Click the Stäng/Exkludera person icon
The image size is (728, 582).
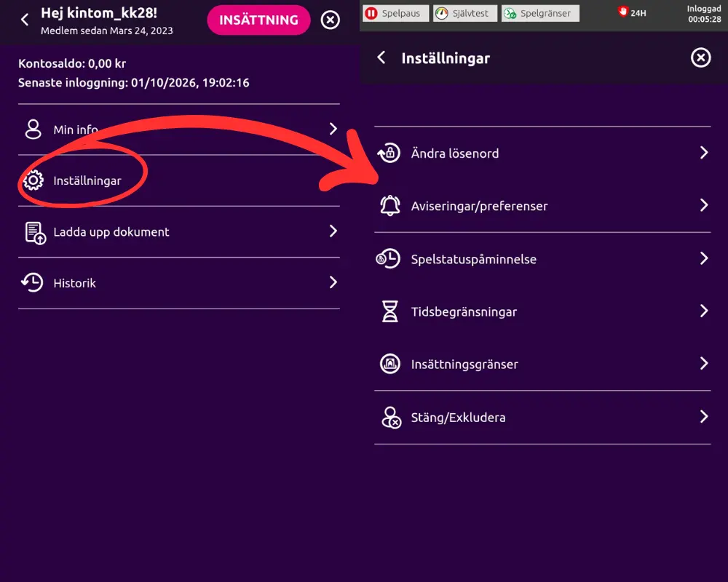point(391,418)
